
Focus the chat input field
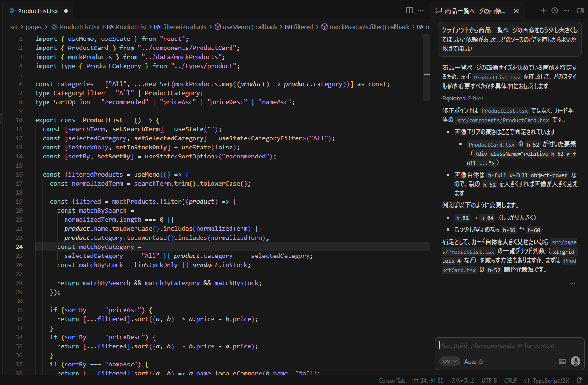(x=511, y=346)
